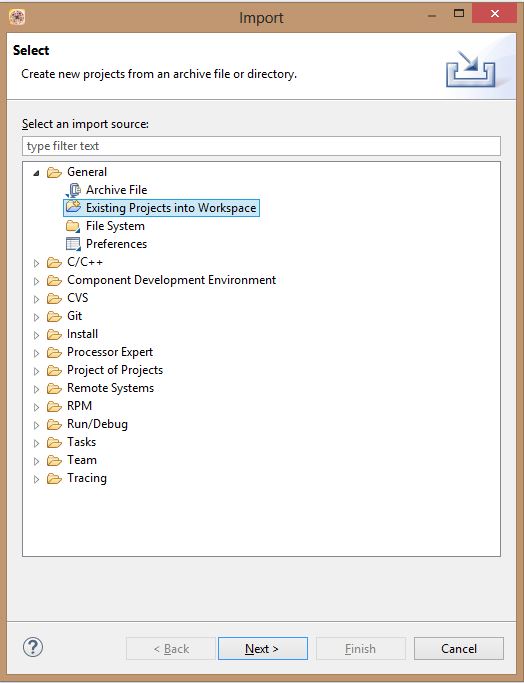
Task: Select the Project of Projects entry
Action: [115, 370]
